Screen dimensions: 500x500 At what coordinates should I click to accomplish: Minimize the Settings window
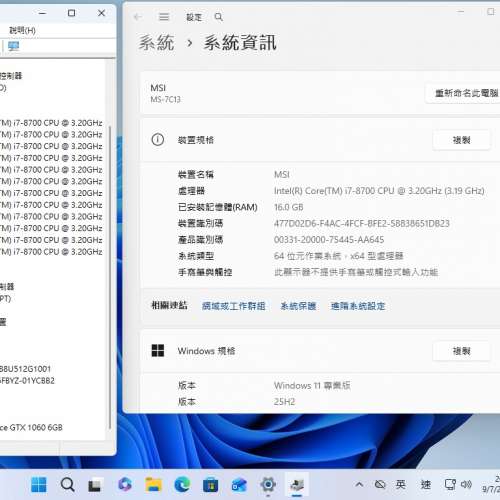[461, 12]
